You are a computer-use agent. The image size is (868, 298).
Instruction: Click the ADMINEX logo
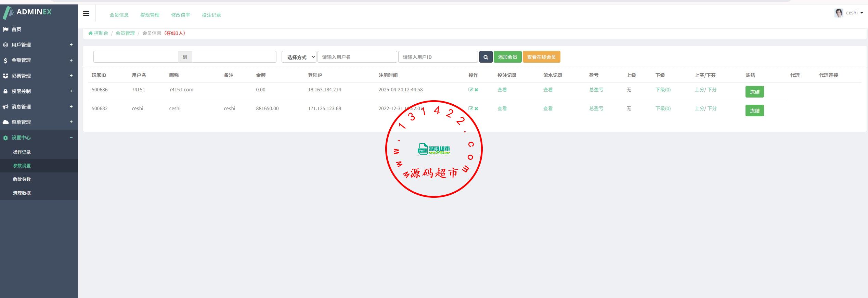27,12
